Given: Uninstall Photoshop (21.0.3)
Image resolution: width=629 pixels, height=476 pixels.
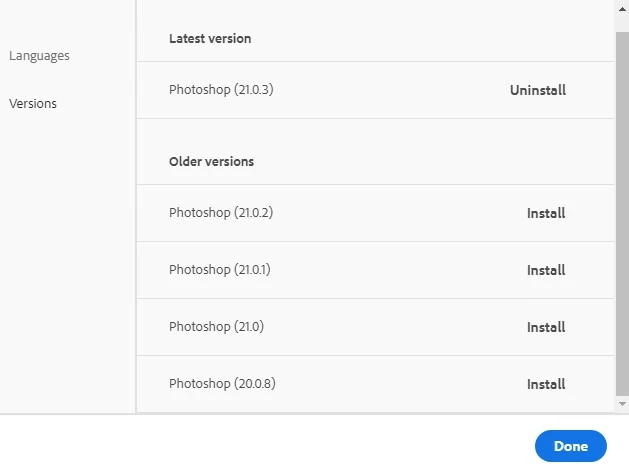Looking at the screenshot, I should click(x=537, y=90).
